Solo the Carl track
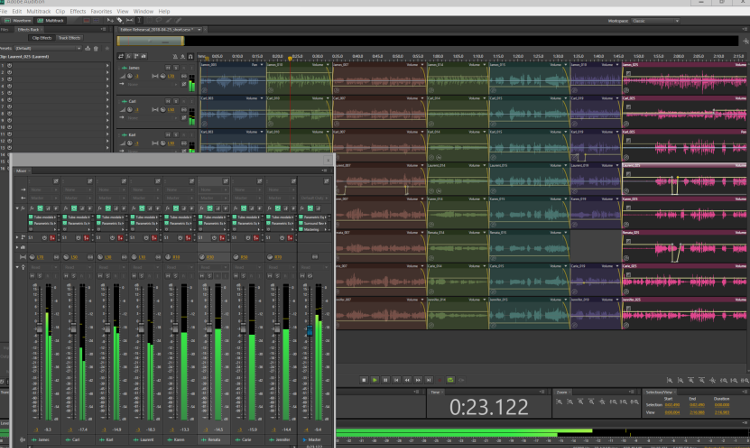 tap(176, 101)
